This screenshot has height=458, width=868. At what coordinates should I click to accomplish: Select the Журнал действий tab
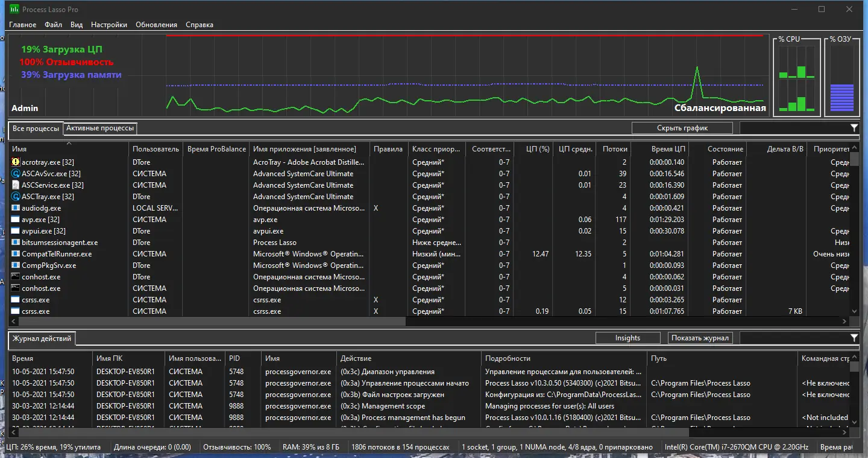click(42, 339)
